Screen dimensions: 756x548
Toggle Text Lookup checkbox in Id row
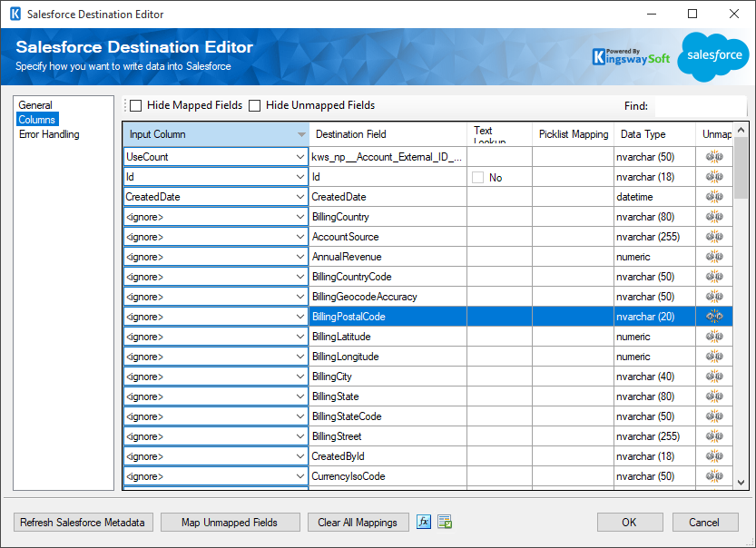point(477,177)
